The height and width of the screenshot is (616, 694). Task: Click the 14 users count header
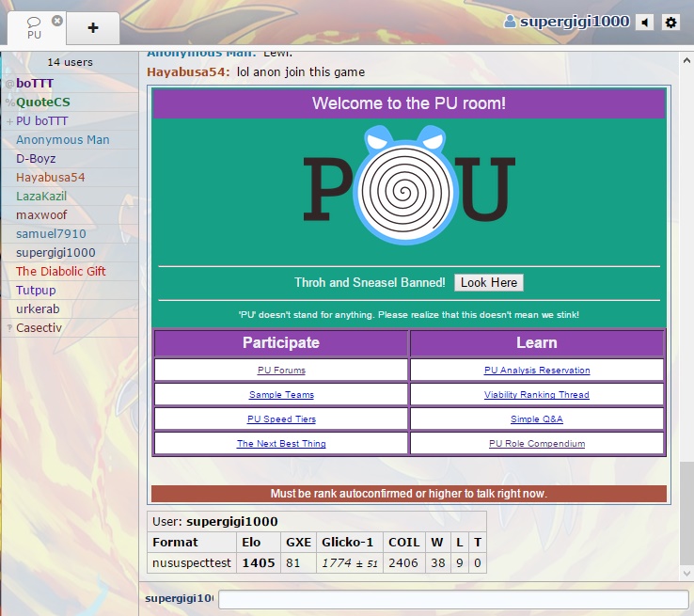[70, 62]
